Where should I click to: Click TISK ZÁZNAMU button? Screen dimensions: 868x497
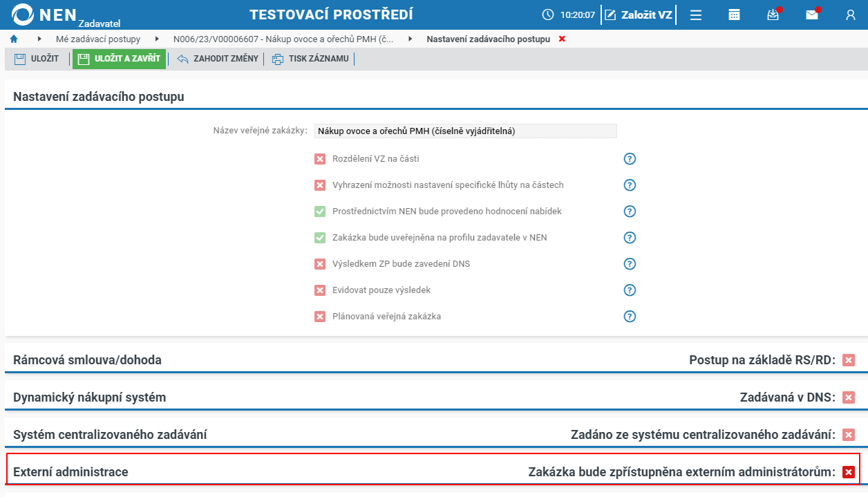[x=310, y=59]
